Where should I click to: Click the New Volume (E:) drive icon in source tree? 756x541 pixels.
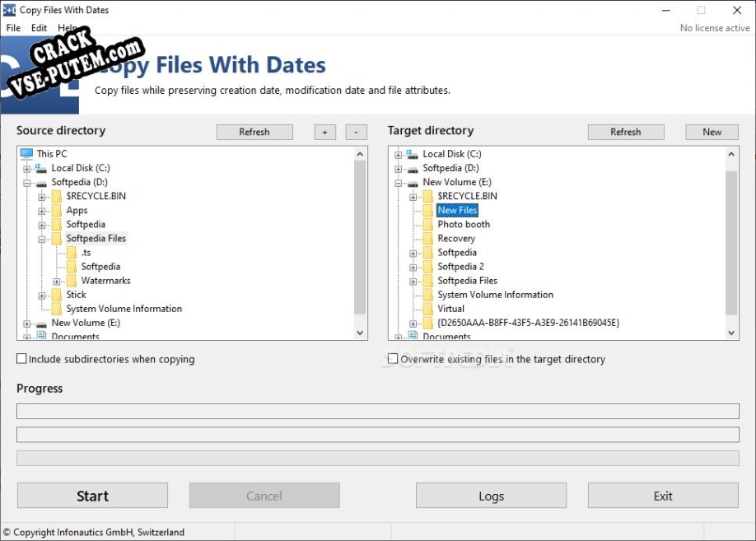click(41, 323)
